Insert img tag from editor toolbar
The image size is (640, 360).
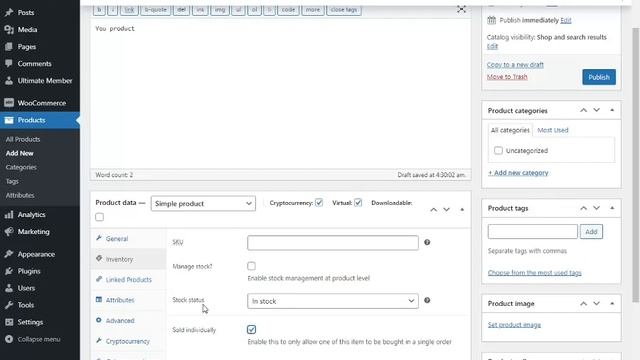coord(220,9)
